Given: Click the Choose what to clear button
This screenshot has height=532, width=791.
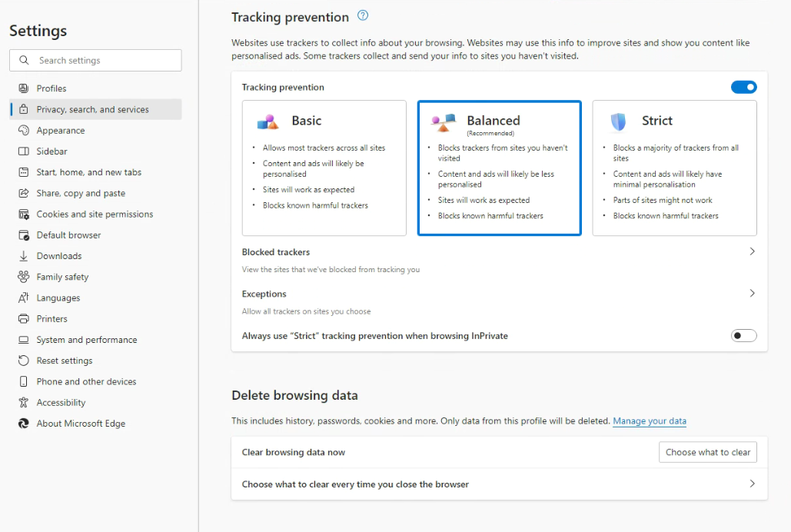Looking at the screenshot, I should point(707,452).
